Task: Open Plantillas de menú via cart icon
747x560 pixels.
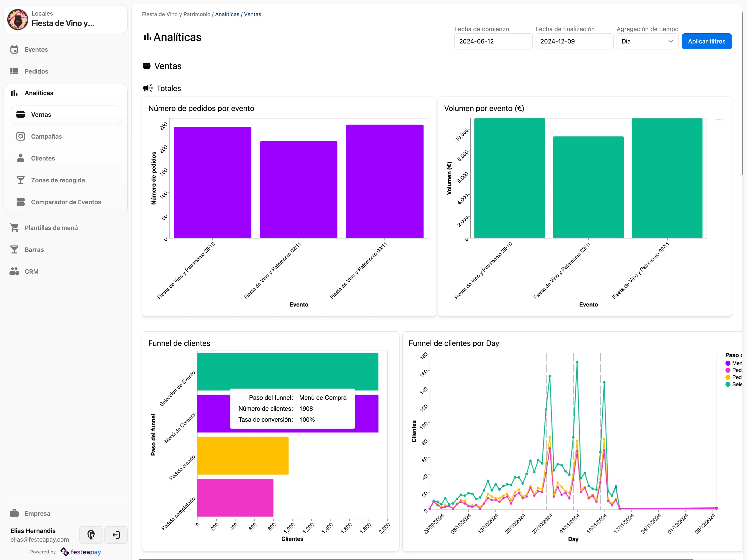Action: [14, 227]
